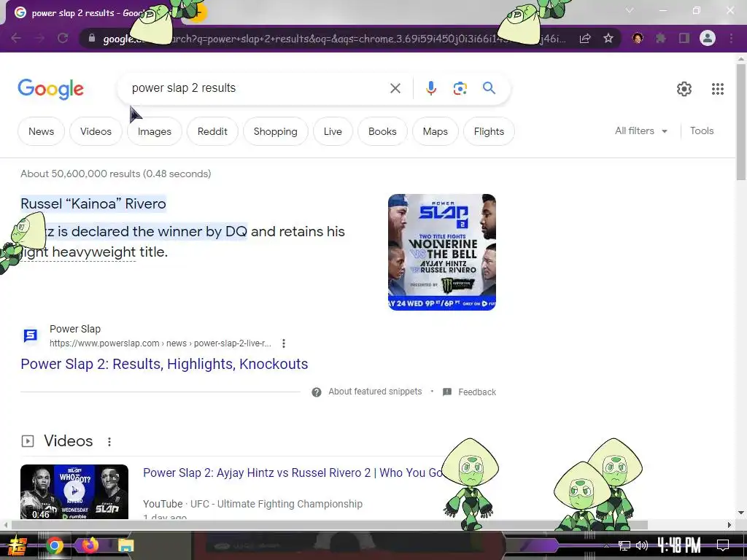This screenshot has width=747, height=560.
Task: Select the Books filter chip
Action: (x=382, y=131)
